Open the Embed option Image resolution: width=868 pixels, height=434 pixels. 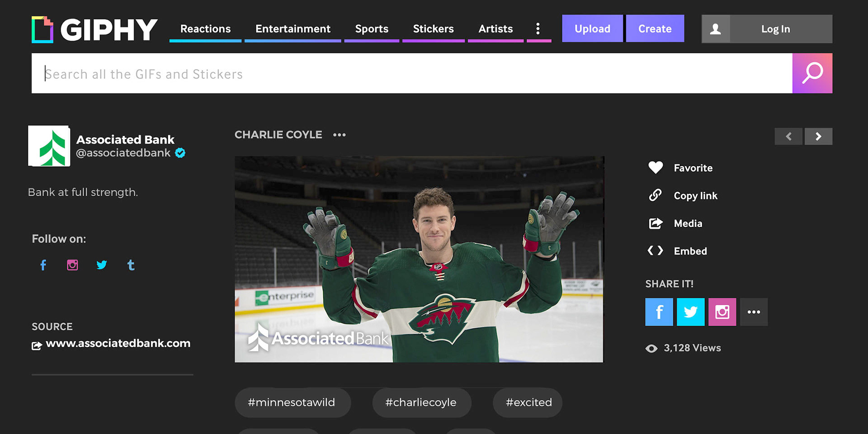tap(690, 251)
